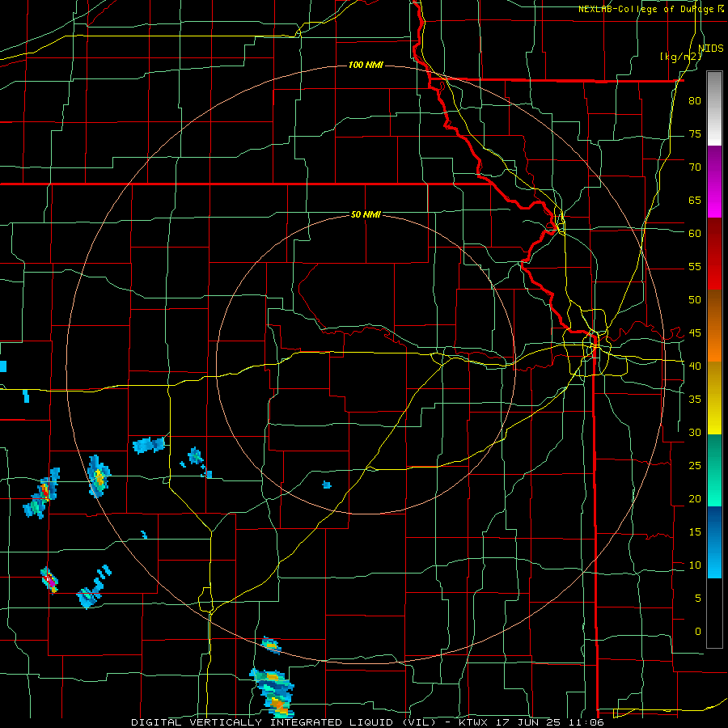
Task: Click the 45 value on the color scale
Action: coord(695,333)
